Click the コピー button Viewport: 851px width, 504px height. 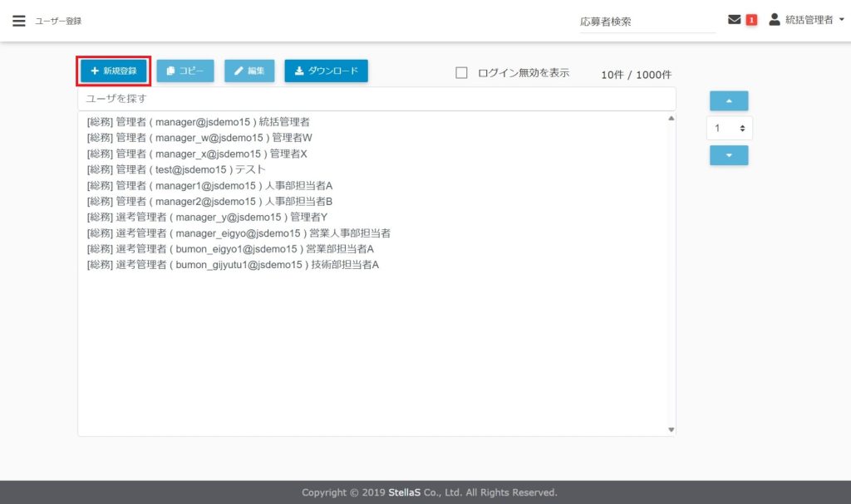click(184, 71)
